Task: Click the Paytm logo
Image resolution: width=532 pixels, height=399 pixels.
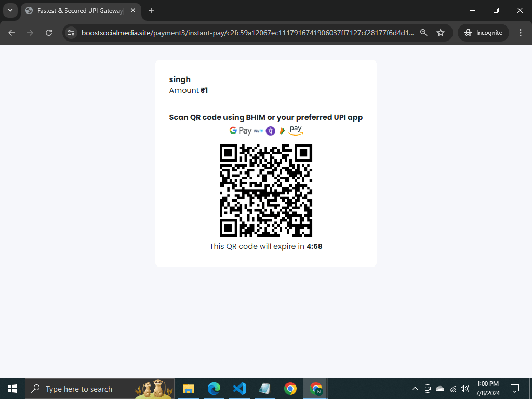Action: pyautogui.click(x=259, y=131)
